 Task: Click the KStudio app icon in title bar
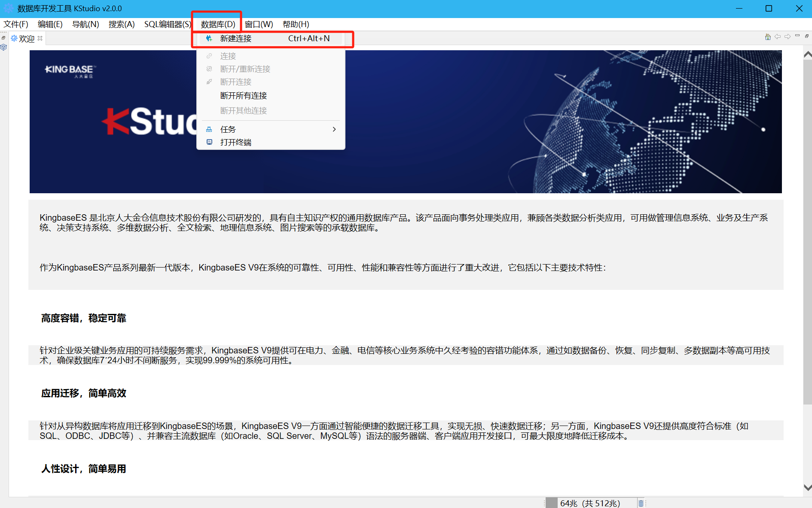[8, 8]
